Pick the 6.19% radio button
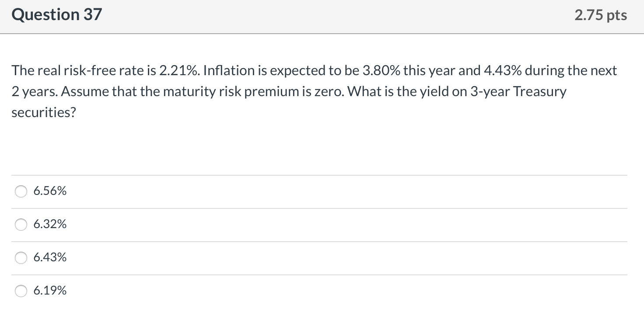 point(21,291)
